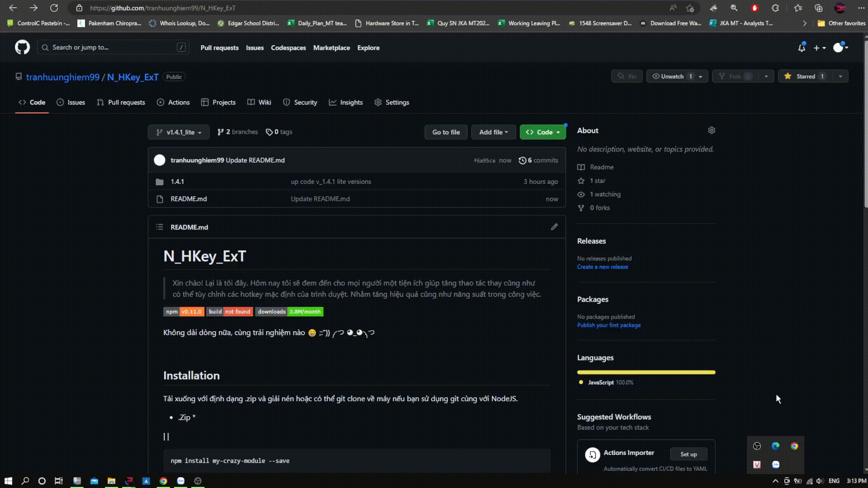The width and height of the screenshot is (868, 488).
Task: Click the JavaScript language bar
Action: (646, 372)
